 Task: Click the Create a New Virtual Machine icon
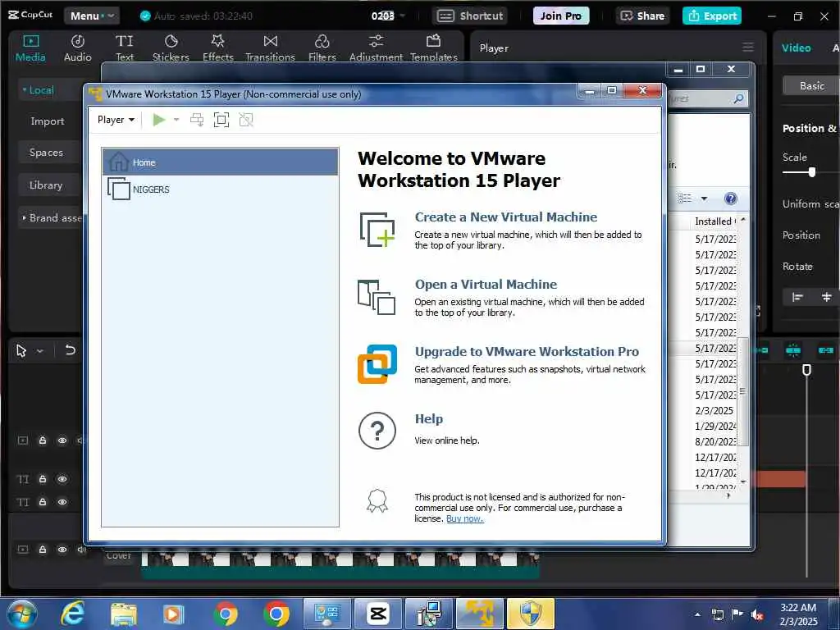click(377, 230)
